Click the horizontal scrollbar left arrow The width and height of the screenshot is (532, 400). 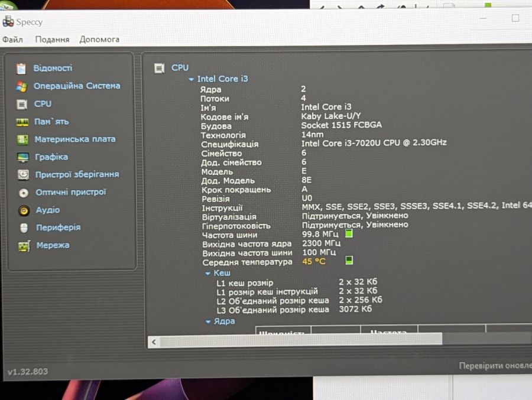pos(154,342)
